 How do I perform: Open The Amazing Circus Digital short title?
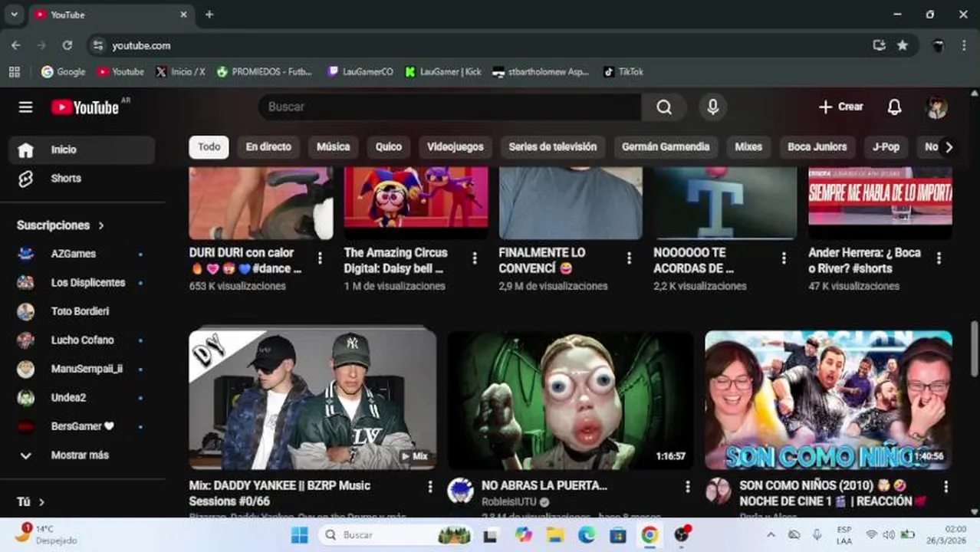[x=396, y=261]
